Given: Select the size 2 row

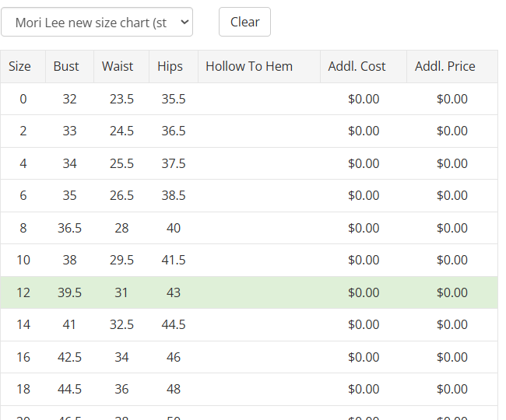Looking at the screenshot, I should [249, 131].
